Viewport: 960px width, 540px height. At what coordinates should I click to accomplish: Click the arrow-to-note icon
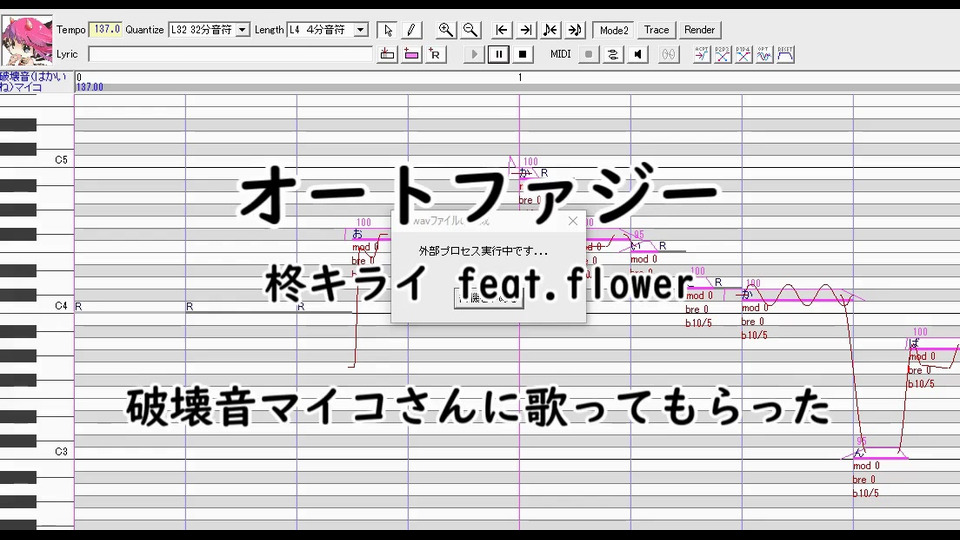pyautogui.click(x=574, y=29)
